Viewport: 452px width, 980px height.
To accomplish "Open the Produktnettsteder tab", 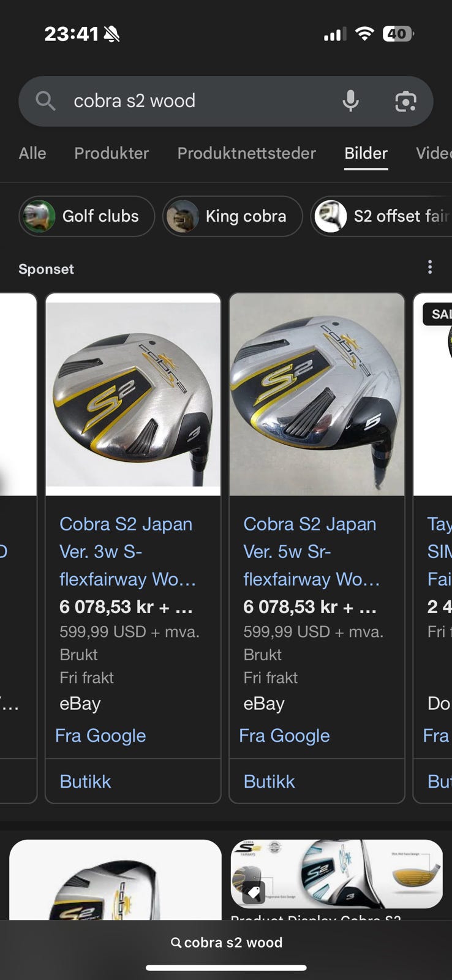I will [x=247, y=153].
